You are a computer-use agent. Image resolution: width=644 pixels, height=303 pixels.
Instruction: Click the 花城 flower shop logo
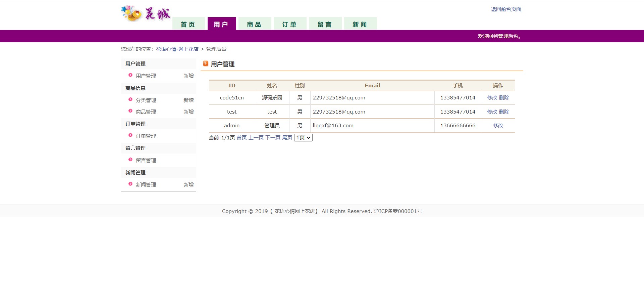click(146, 14)
